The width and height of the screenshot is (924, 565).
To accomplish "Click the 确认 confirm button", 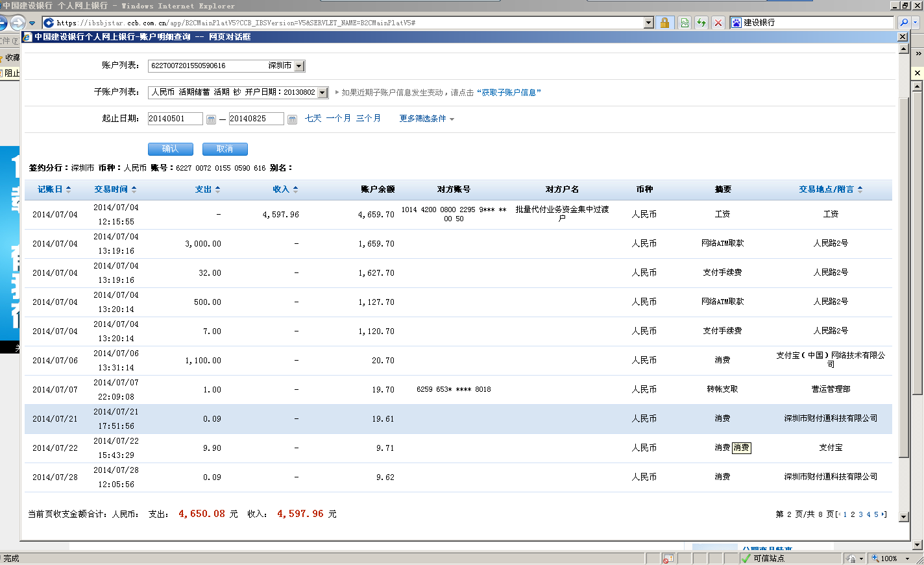I will [170, 149].
